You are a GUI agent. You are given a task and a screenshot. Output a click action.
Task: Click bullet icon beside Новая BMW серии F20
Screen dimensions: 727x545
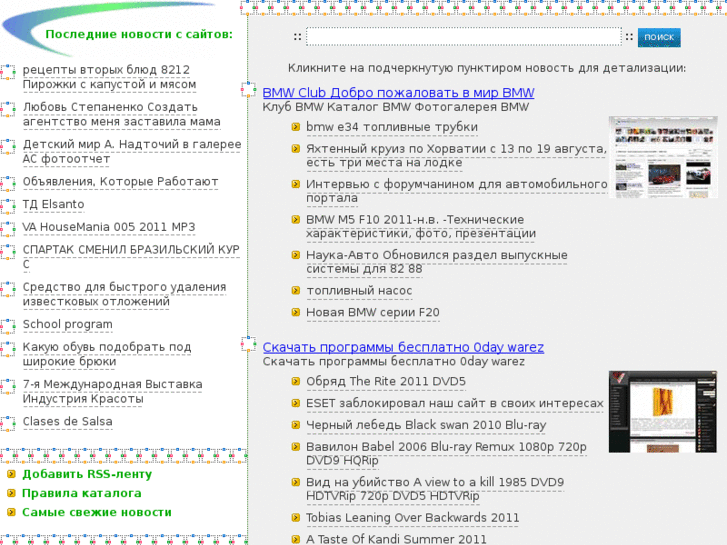tap(296, 312)
